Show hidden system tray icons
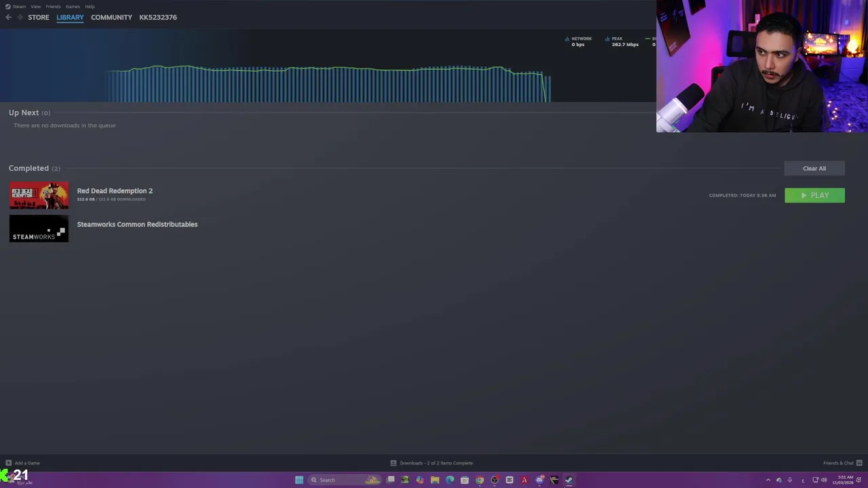Screen dimensions: 868x488 coord(768,480)
